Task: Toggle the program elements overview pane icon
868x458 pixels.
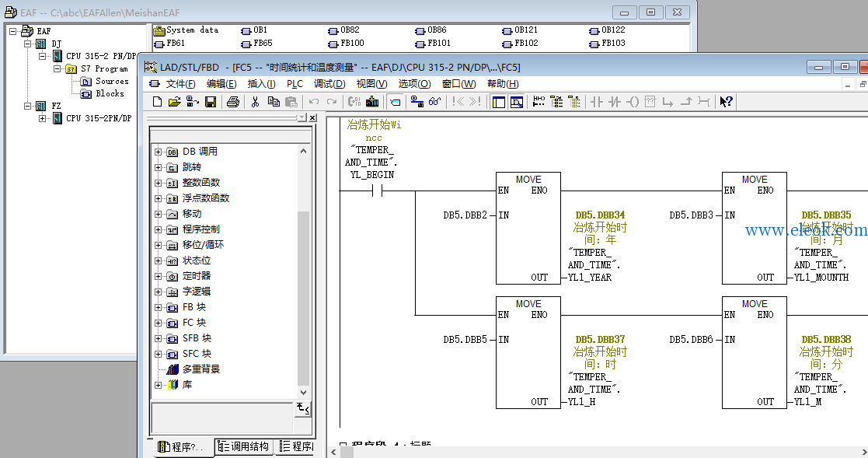Action: pyautogui.click(x=498, y=102)
